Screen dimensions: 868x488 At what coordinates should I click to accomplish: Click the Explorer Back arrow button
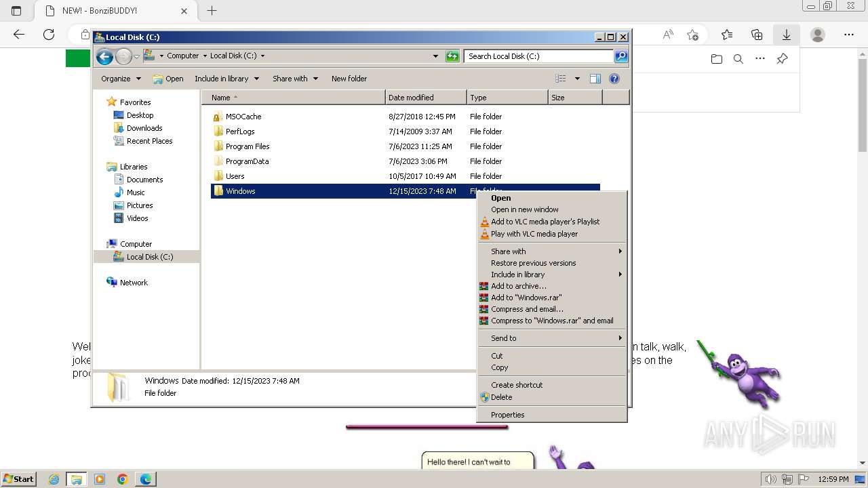[104, 56]
